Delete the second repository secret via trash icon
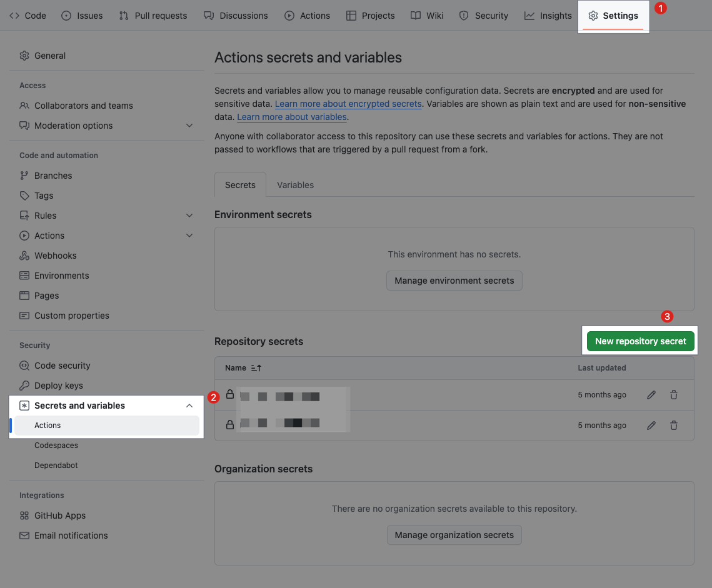The width and height of the screenshot is (712, 588). click(x=673, y=426)
